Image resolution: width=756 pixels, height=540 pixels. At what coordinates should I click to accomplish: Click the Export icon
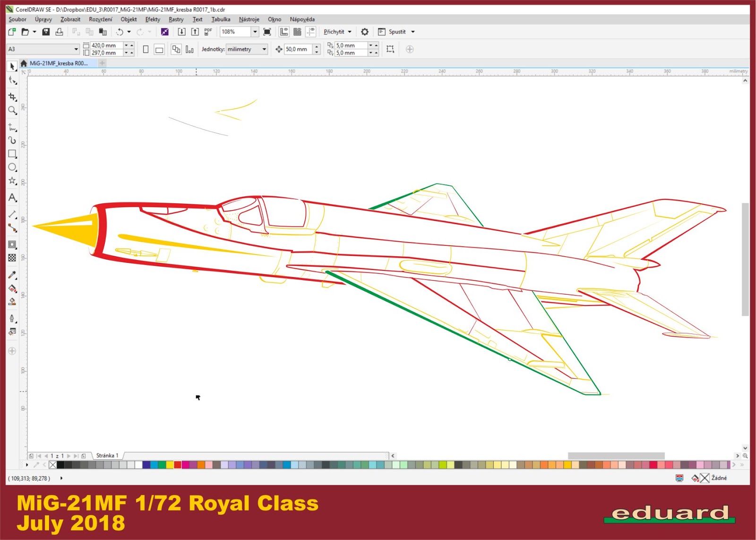(195, 32)
